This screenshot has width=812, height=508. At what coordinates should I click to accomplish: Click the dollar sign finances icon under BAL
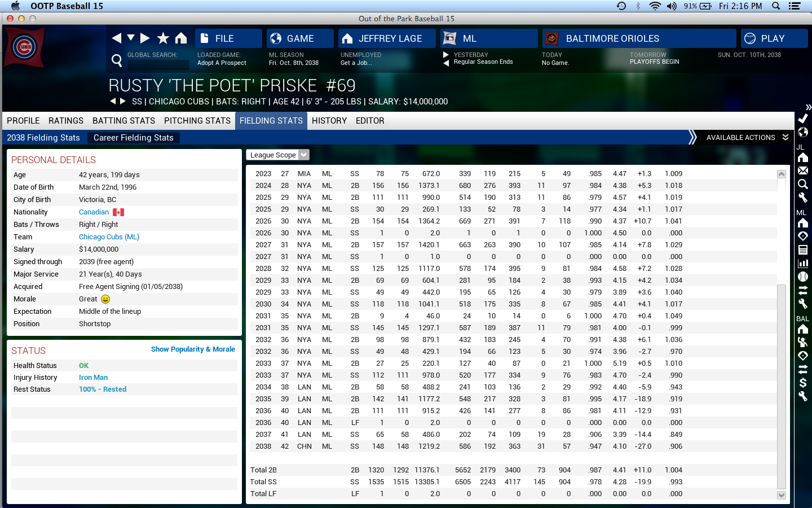(803, 383)
